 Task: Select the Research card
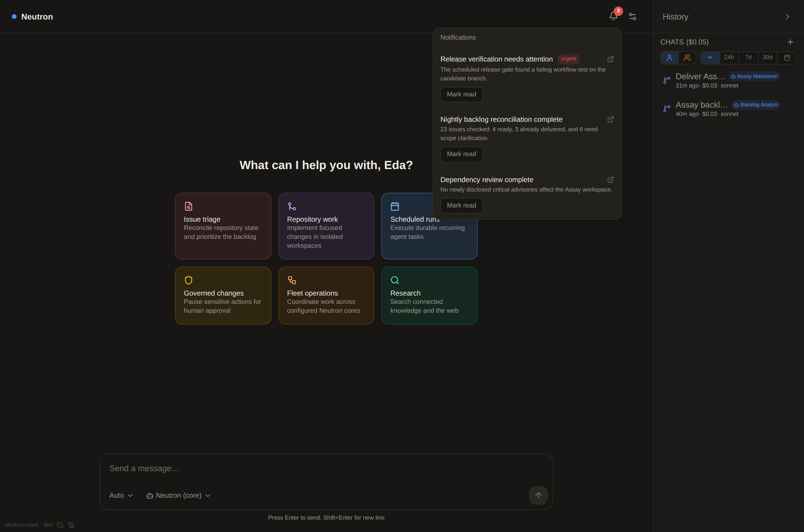tap(429, 296)
